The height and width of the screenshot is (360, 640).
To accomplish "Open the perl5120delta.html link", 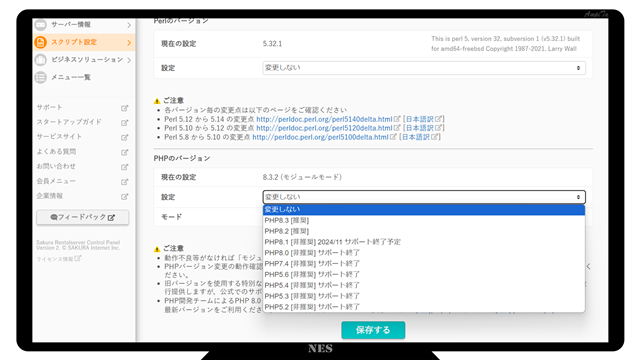I will 324,128.
